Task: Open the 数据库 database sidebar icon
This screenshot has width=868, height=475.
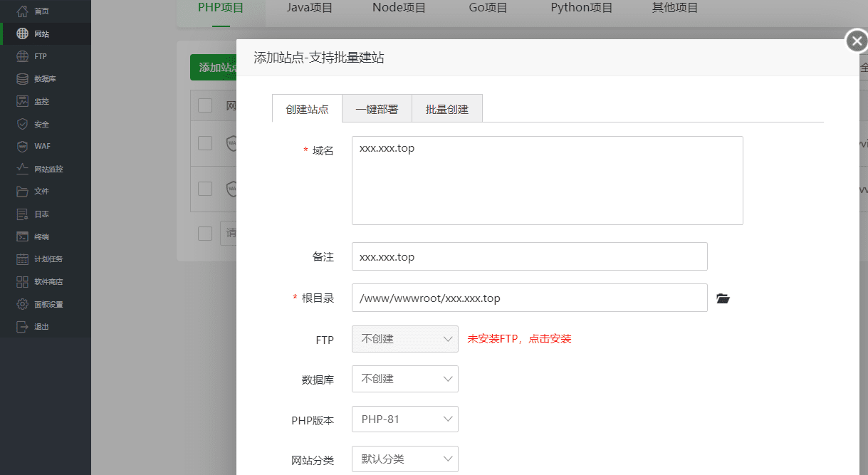Action: (x=22, y=79)
